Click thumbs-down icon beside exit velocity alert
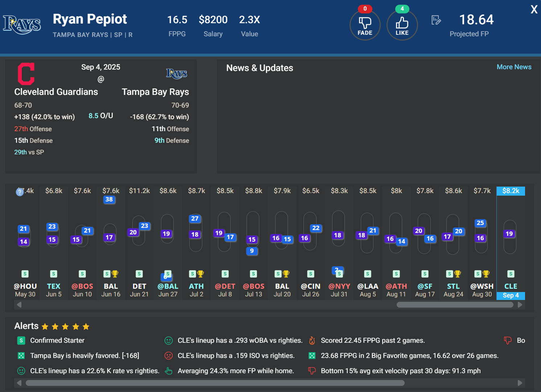541x392 pixels. [312, 371]
